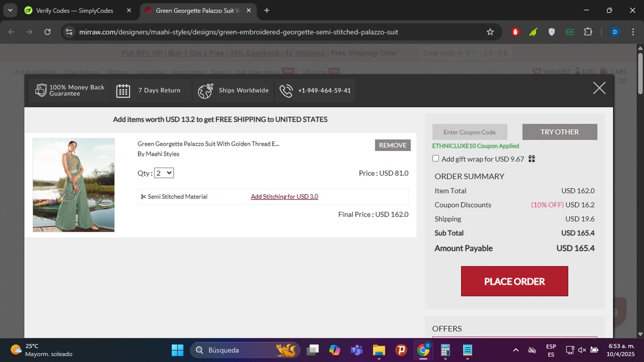The width and height of the screenshot is (644, 362).
Task: Open the site information icon in address bar
Action: click(x=69, y=32)
